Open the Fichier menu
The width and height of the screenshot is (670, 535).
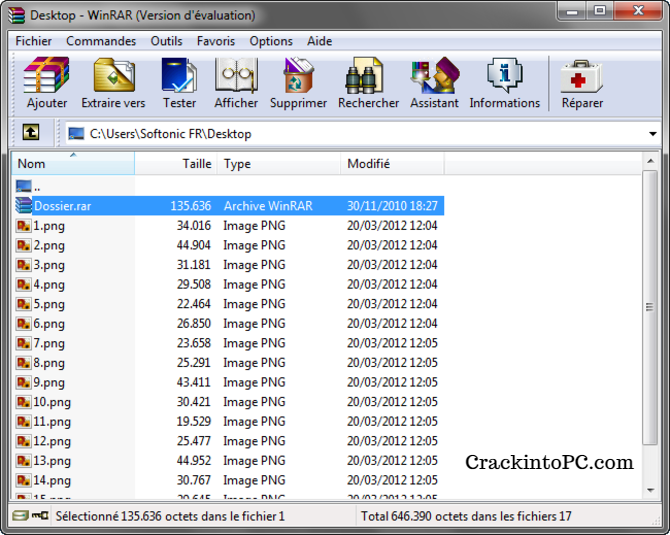33,41
